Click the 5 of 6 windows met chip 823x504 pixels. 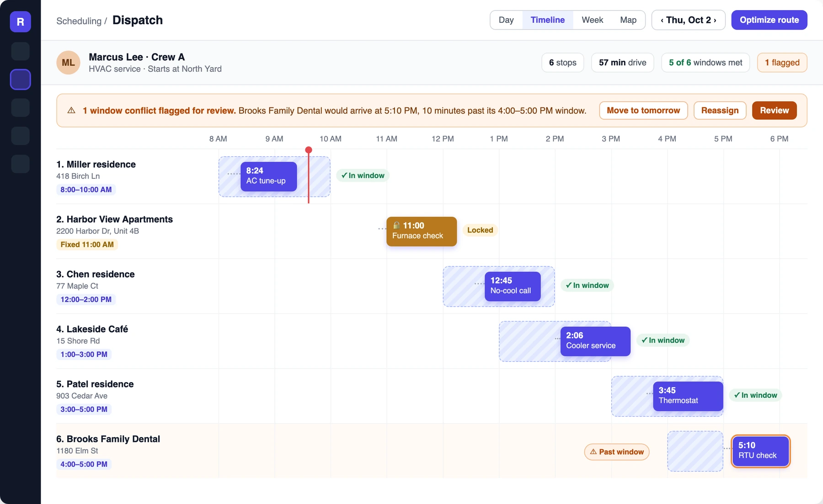705,63
